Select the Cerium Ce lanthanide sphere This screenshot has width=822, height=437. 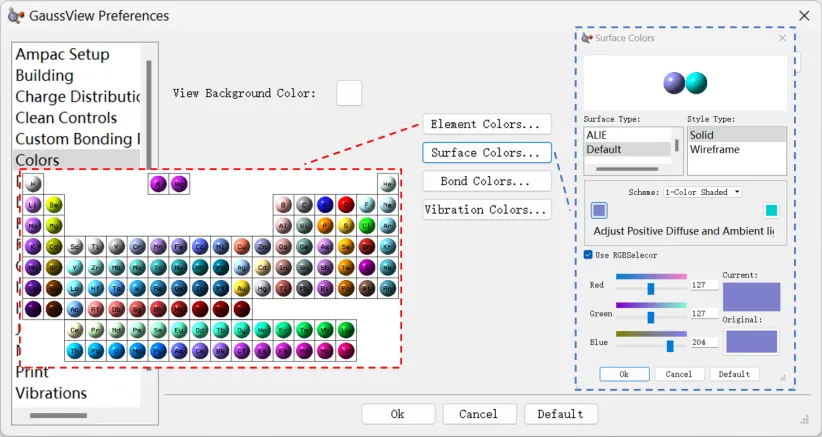pos(75,330)
